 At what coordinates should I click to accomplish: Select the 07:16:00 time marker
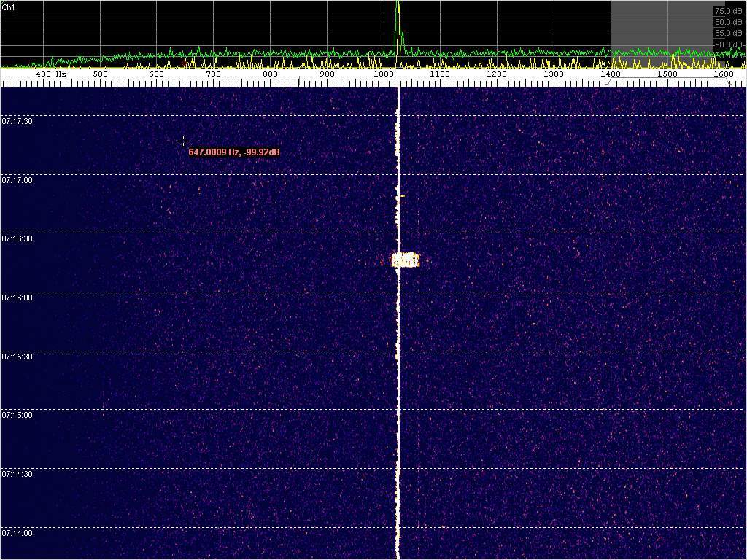(x=17, y=297)
